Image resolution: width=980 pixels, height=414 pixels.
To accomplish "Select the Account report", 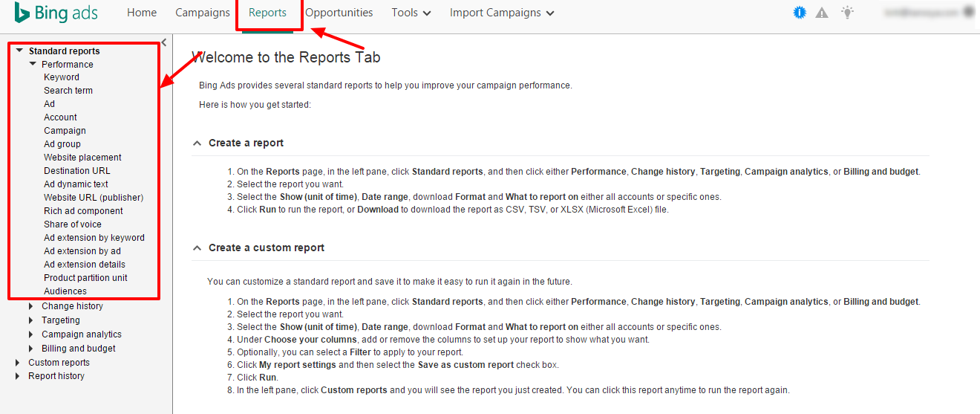I will [60, 117].
